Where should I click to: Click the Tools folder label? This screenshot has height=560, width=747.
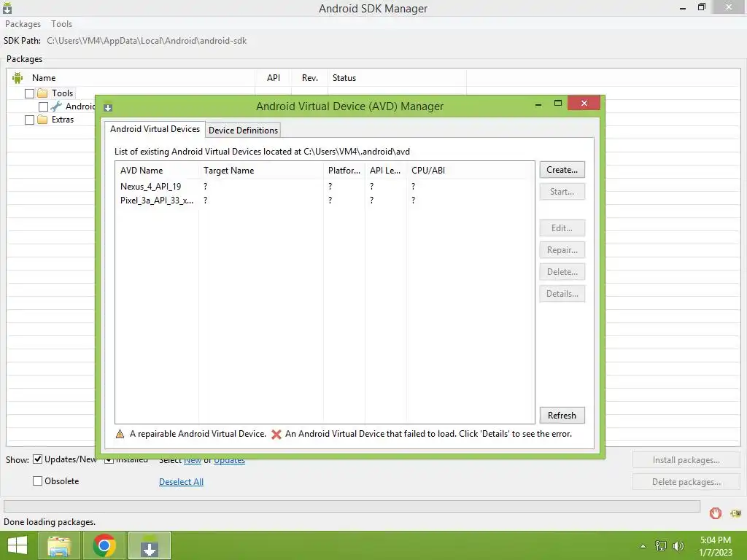tap(63, 93)
